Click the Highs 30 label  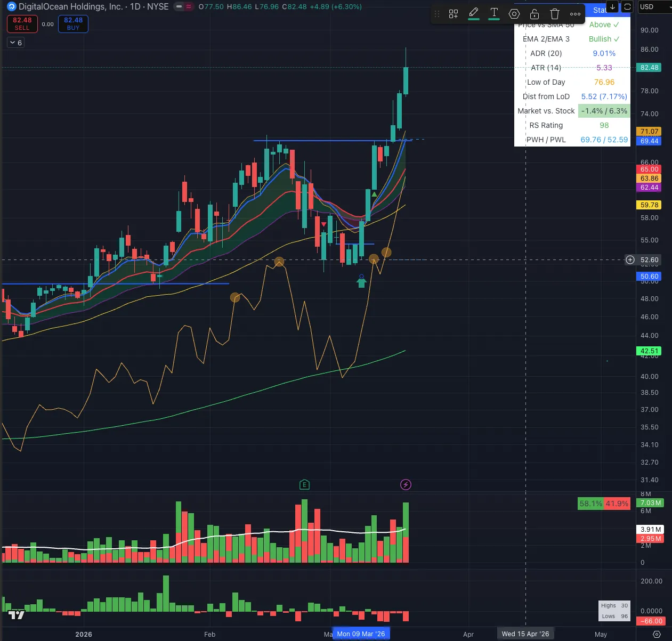point(614,606)
